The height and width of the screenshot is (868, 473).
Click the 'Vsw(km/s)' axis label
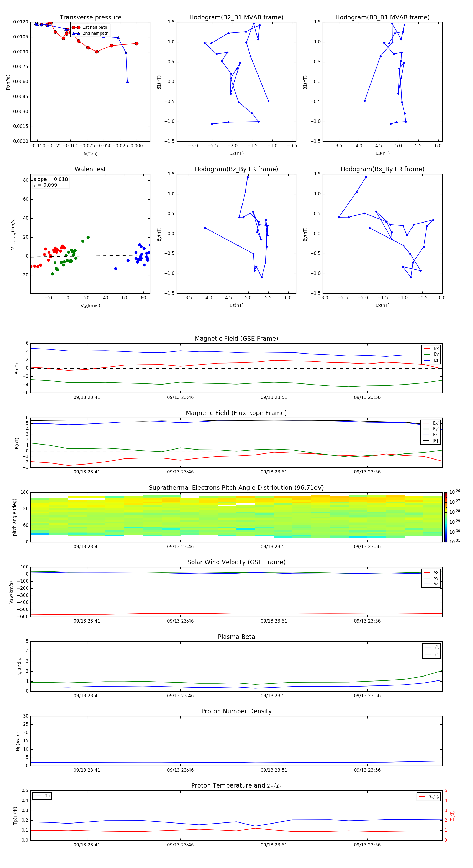tap(11, 592)
